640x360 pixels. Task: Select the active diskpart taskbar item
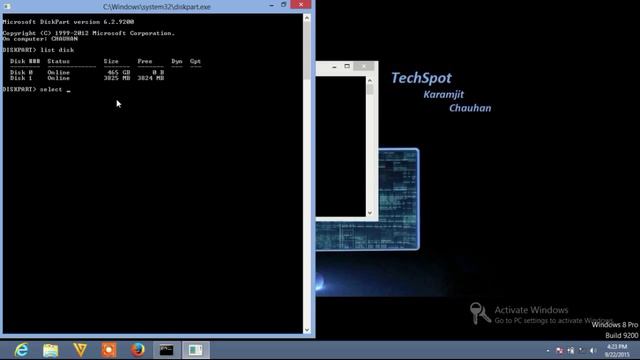click(196, 350)
